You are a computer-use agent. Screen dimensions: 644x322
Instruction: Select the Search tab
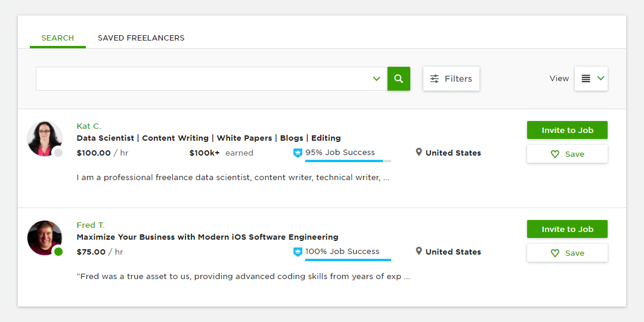[x=58, y=38]
